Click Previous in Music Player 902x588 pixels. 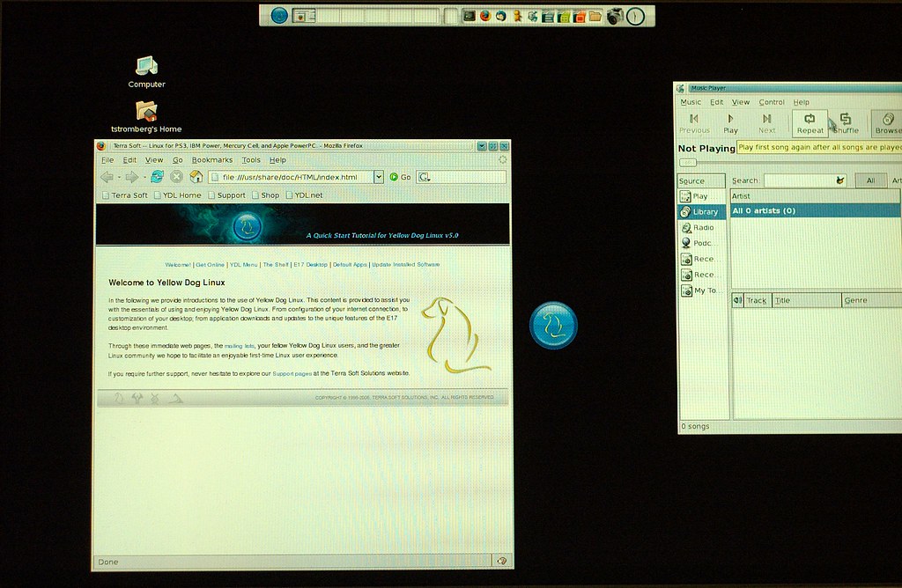694,123
